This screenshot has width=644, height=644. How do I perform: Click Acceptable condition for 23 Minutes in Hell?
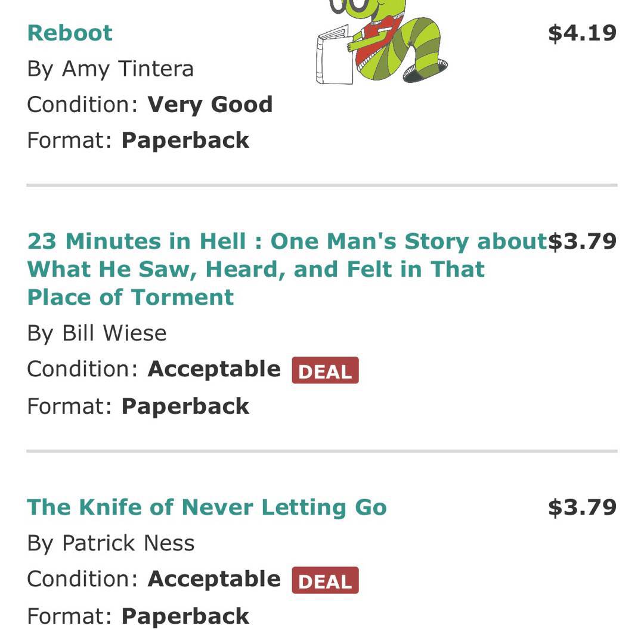pos(213,369)
